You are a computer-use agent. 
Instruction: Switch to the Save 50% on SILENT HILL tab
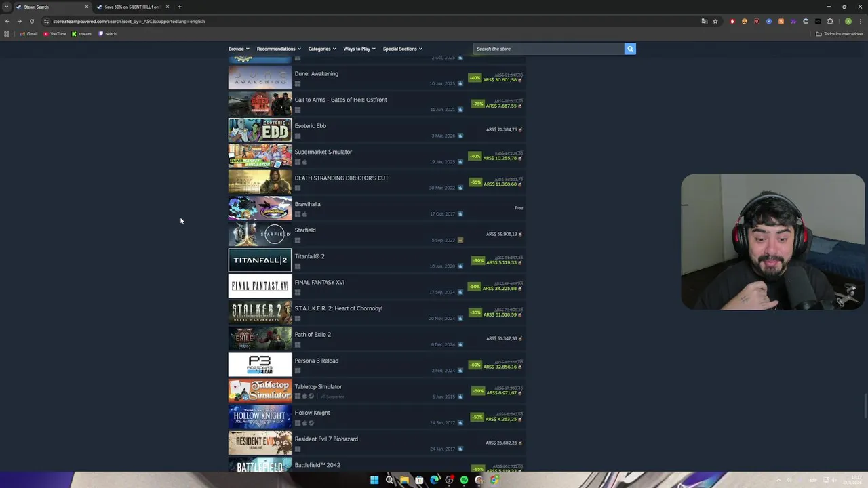[132, 7]
